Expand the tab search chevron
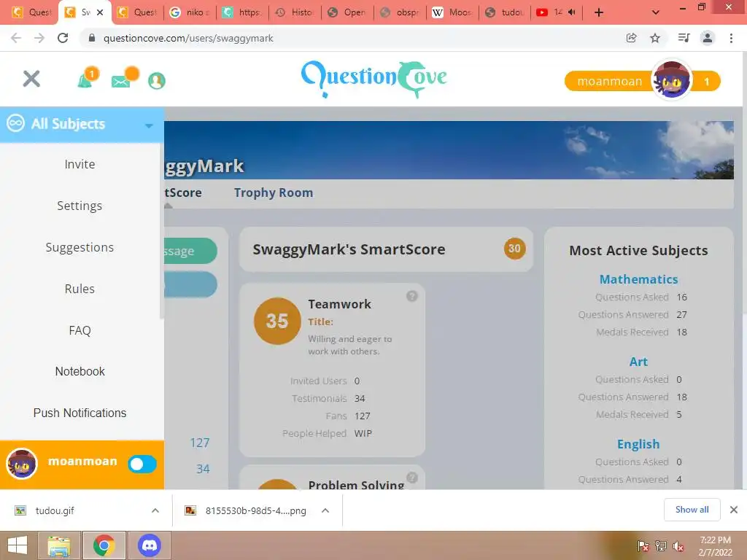Image resolution: width=747 pixels, height=560 pixels. 656,12
